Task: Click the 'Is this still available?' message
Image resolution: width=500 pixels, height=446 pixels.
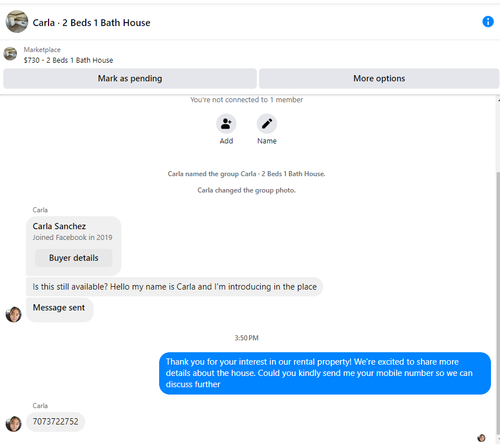Action: point(174,287)
